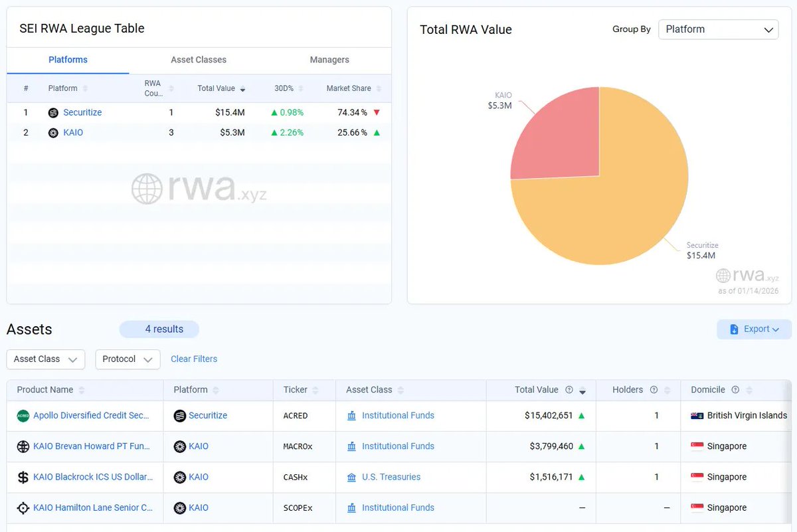Expand the Protocol filter dropdown
The width and height of the screenshot is (797, 532).
click(x=128, y=359)
